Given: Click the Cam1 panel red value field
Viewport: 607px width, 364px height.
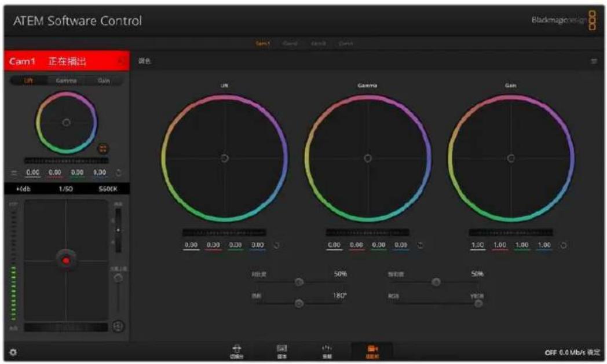Looking at the screenshot, I should click(x=55, y=173).
